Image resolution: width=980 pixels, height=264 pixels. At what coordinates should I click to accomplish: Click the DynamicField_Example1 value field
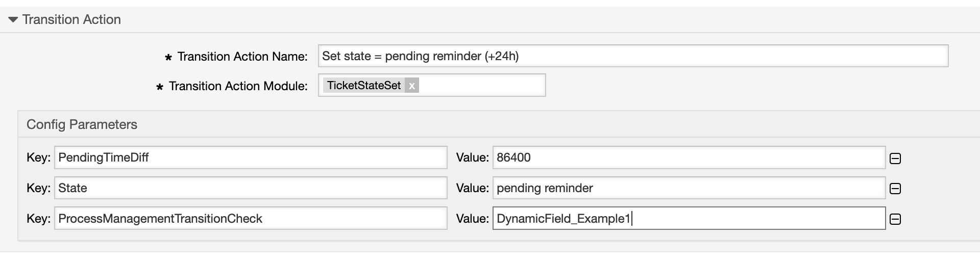pyautogui.click(x=689, y=219)
